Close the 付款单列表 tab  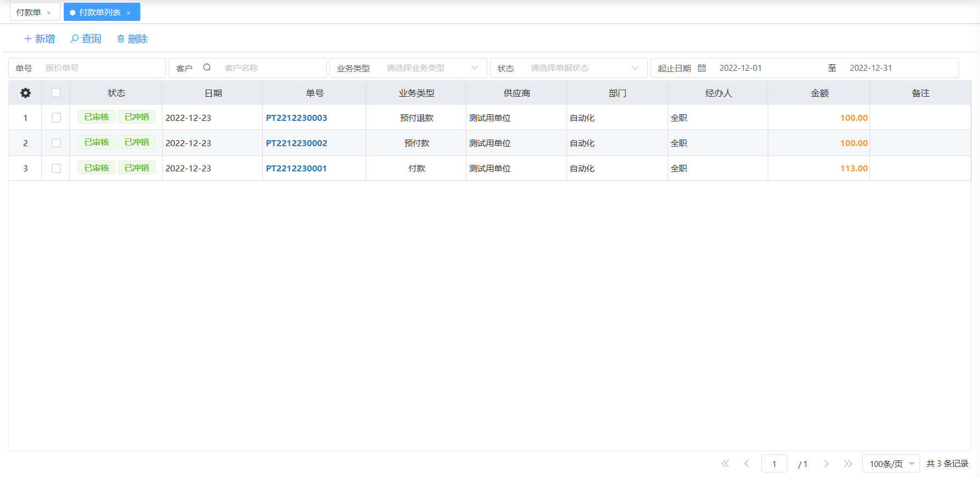point(129,13)
